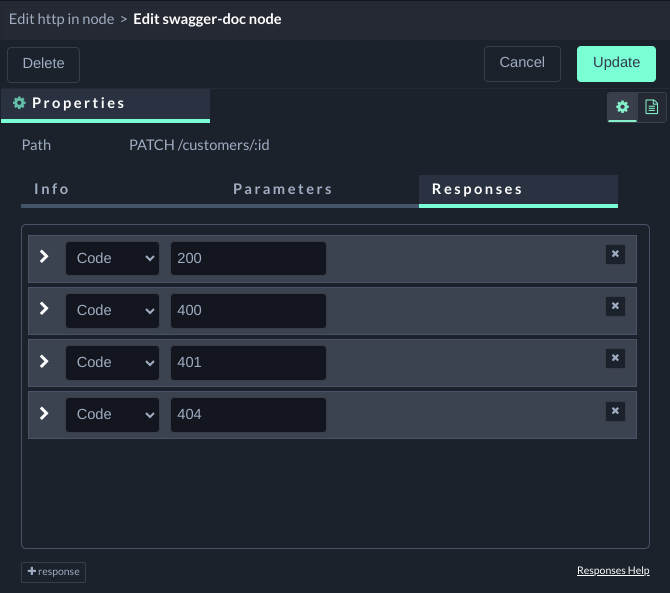Open Code dropdown for 404 response
The height and width of the screenshot is (593, 670).
[x=113, y=414]
